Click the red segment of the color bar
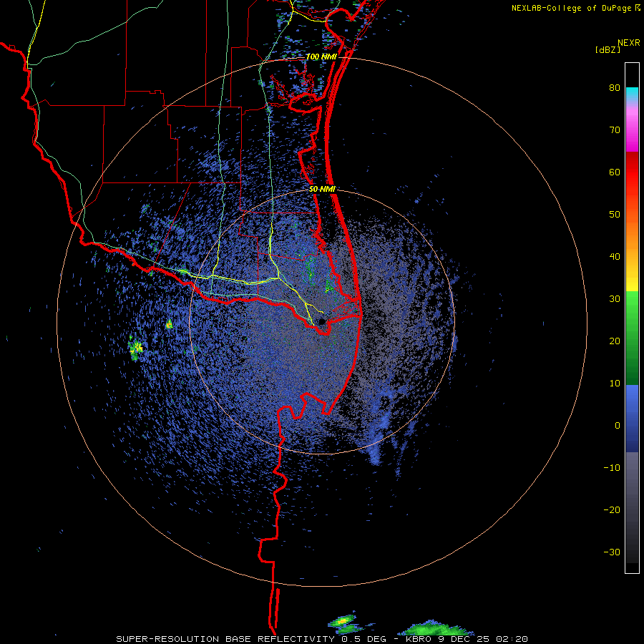644x644 pixels. (632, 172)
